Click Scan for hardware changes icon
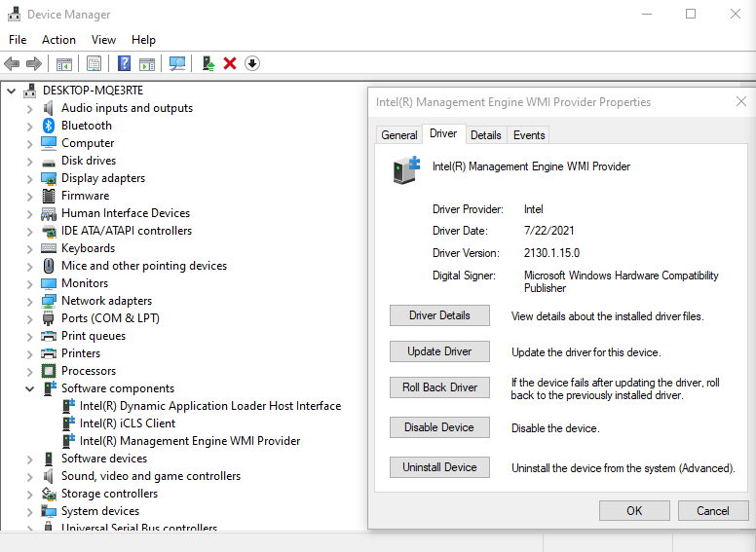The height and width of the screenshot is (552, 756). click(177, 63)
